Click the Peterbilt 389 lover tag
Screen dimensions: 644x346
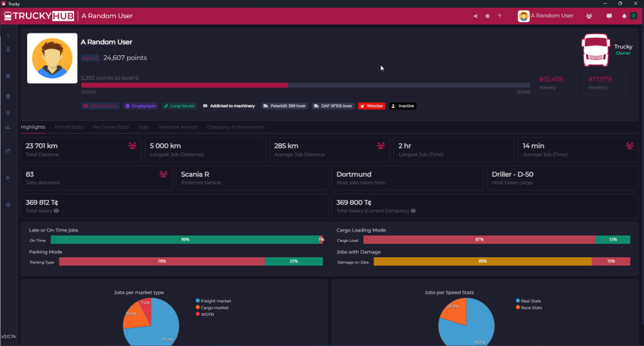tap(285, 105)
